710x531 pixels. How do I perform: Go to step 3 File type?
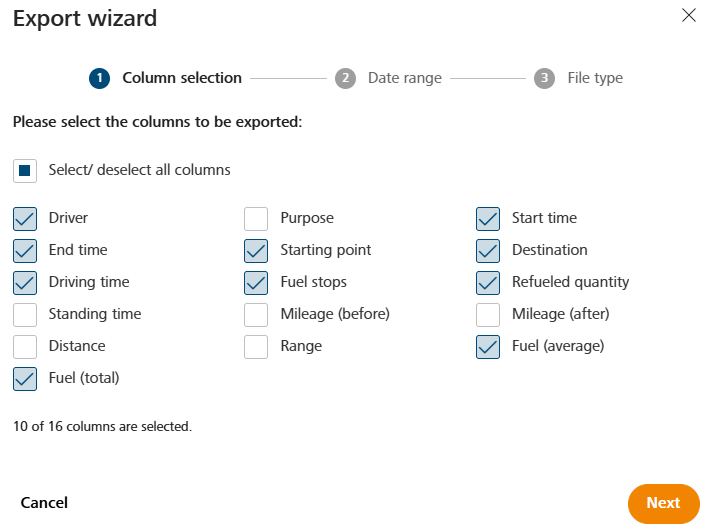(x=578, y=78)
